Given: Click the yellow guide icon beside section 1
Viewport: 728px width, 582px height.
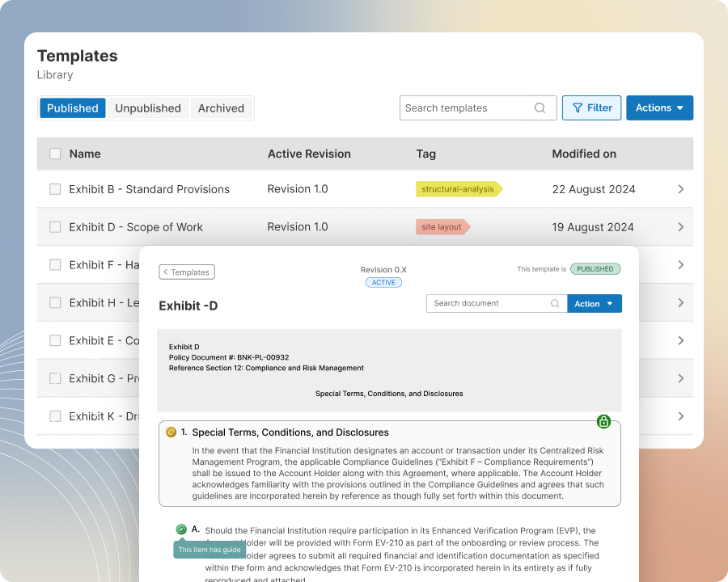Looking at the screenshot, I should point(171,432).
